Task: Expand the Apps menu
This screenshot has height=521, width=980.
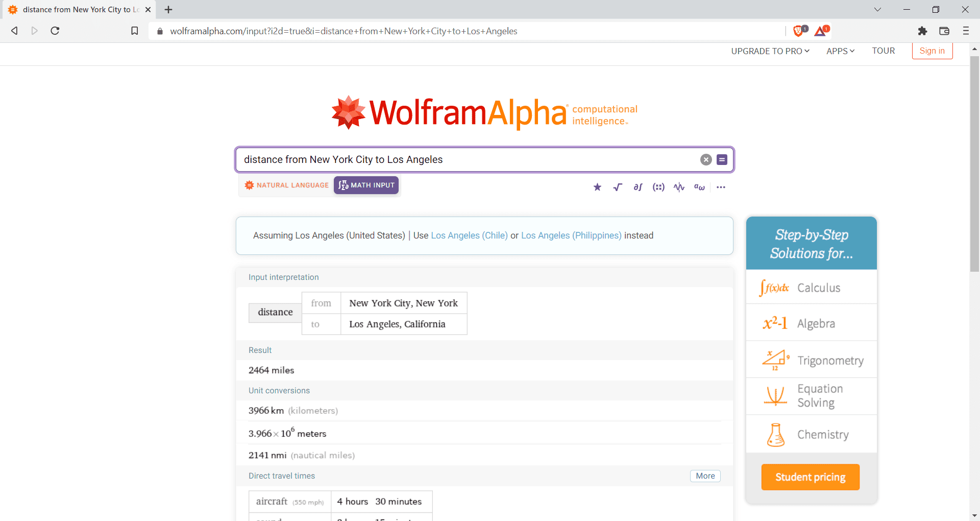Action: tap(840, 51)
